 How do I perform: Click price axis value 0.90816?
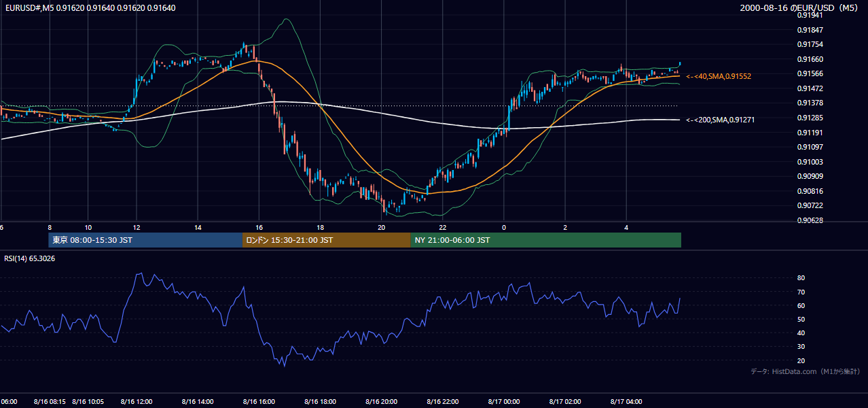pos(810,192)
